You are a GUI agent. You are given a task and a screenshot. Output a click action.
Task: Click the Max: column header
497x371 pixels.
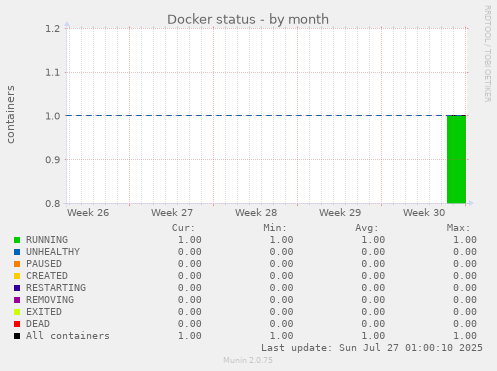tap(458, 228)
